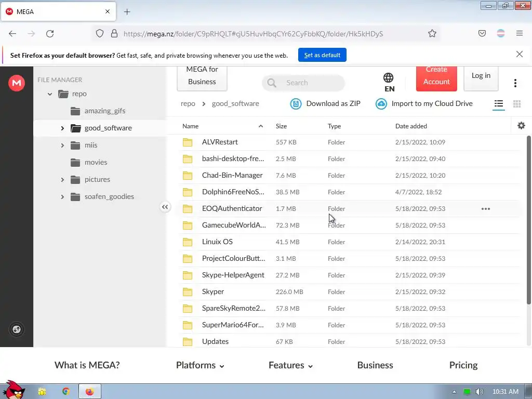Screen dimensions: 532x399
Task: Expand the miis tree node
Action: click(x=62, y=145)
